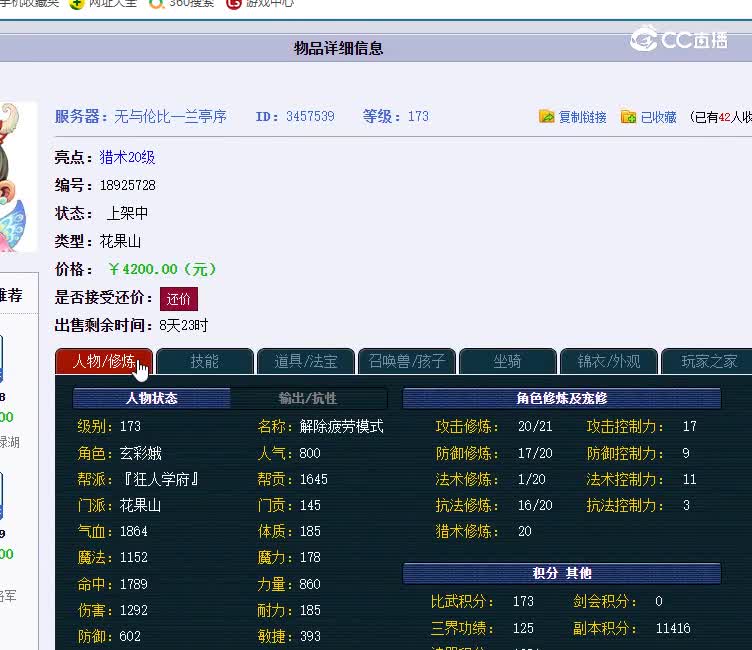The height and width of the screenshot is (650, 752).
Task: Click remaining time 8天23时
Action: (x=184, y=326)
